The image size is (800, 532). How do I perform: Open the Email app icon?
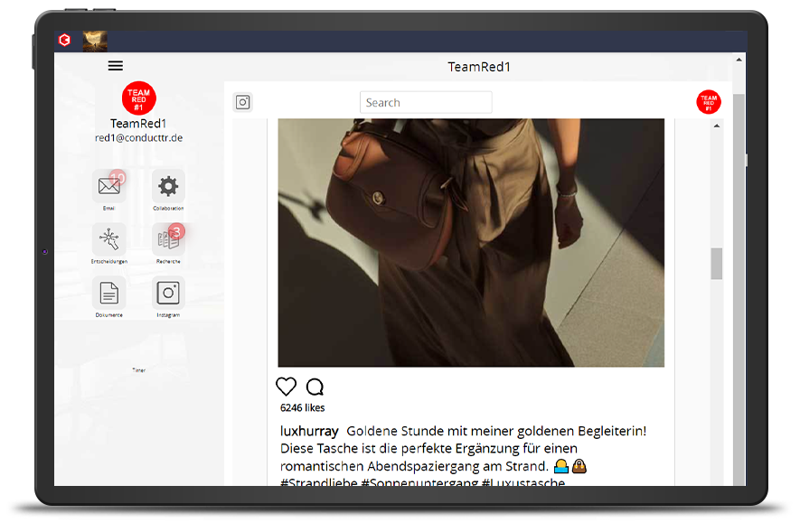coord(109,187)
